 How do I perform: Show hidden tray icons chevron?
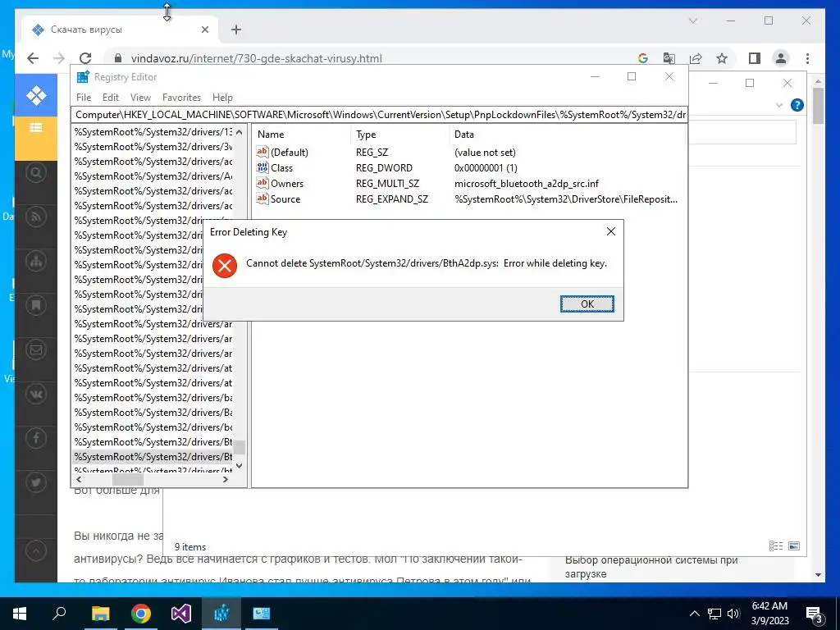point(694,614)
